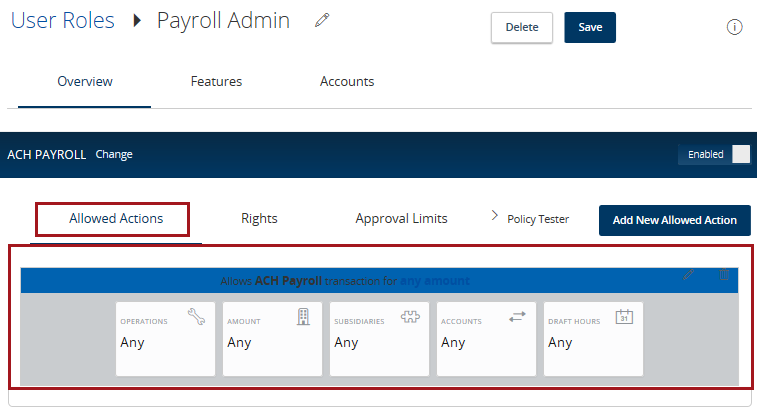Click the pencil icon beside Payroll Admin
This screenshot has height=409, width=757.
coord(321,21)
